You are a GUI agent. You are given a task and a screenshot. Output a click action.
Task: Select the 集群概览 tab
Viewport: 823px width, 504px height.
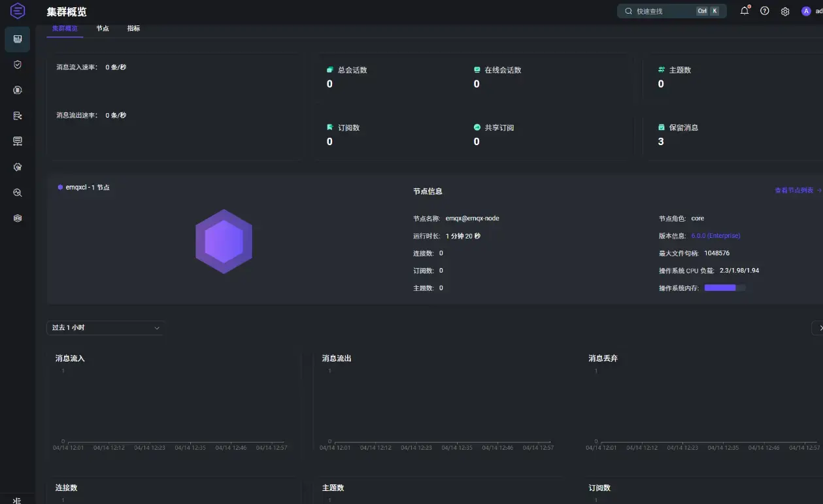[65, 29]
